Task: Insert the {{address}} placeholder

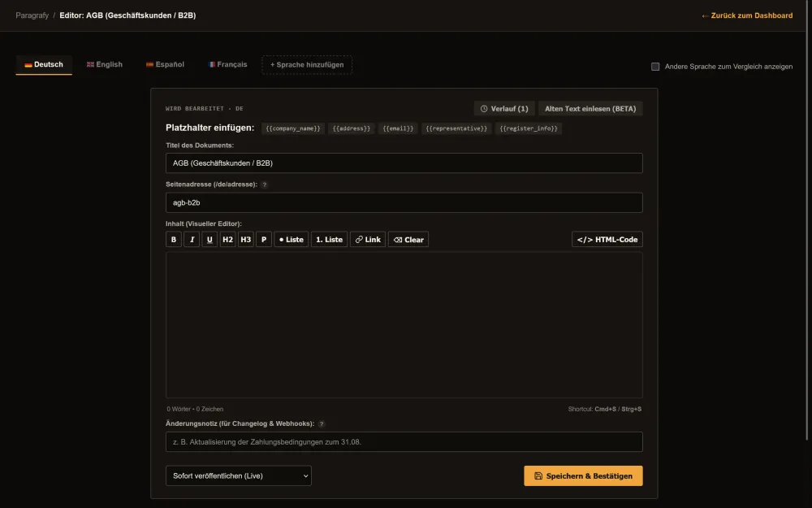Action: (352, 128)
